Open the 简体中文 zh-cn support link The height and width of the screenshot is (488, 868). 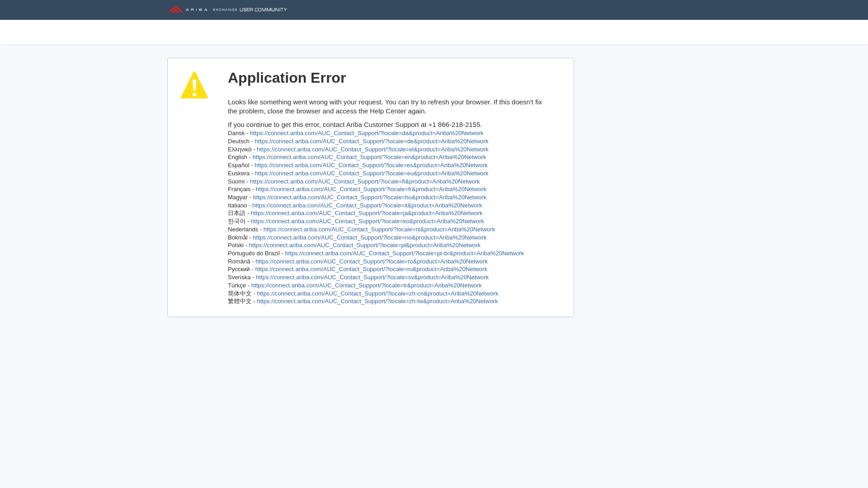pos(377,294)
